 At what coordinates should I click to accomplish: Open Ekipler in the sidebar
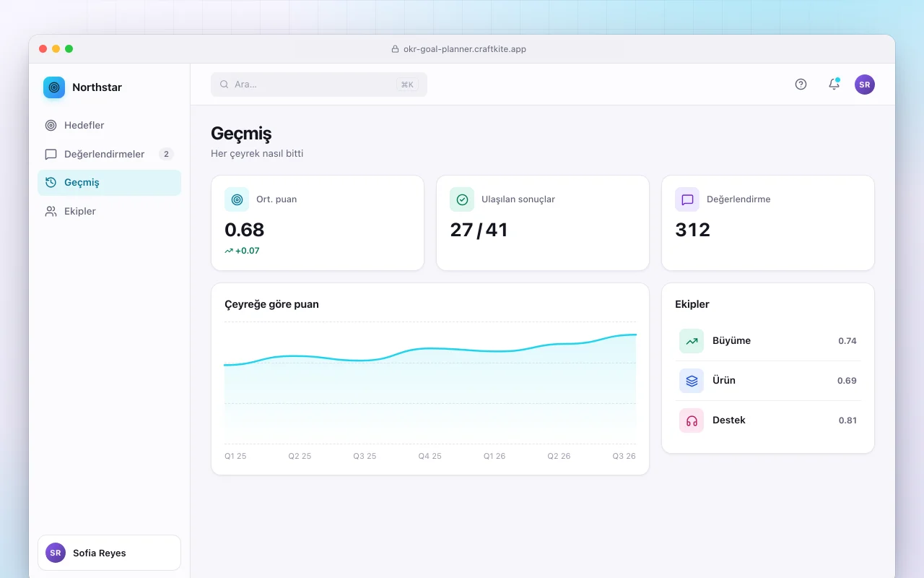(109, 211)
